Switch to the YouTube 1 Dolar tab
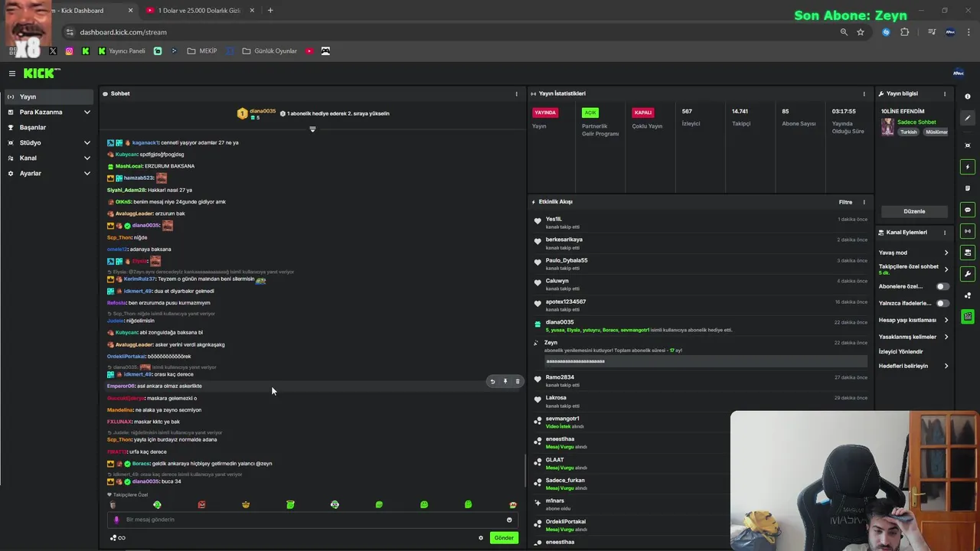Image resolution: width=980 pixels, height=551 pixels. coord(201,11)
